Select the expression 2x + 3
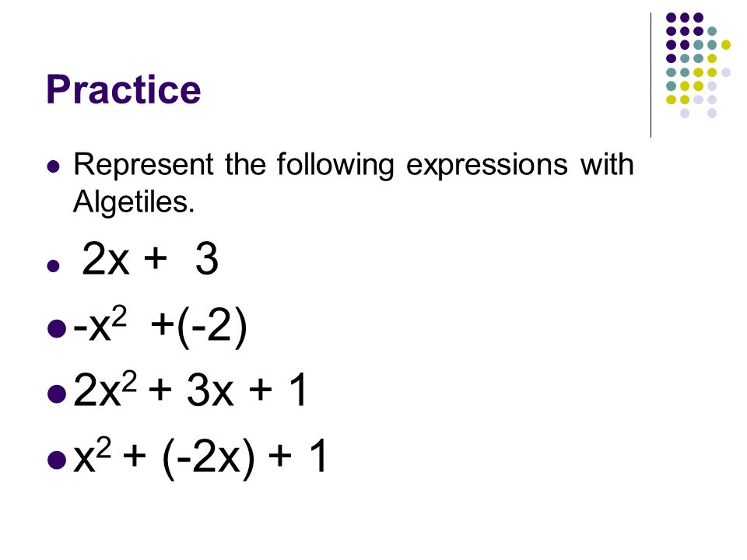Image resolution: width=747 pixels, height=560 pixels. coord(150,258)
